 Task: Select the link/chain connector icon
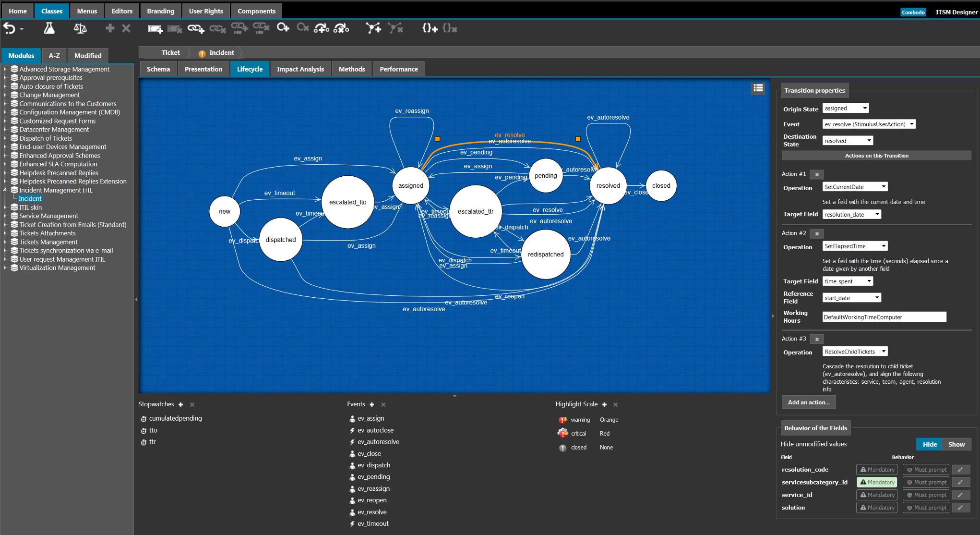195,29
